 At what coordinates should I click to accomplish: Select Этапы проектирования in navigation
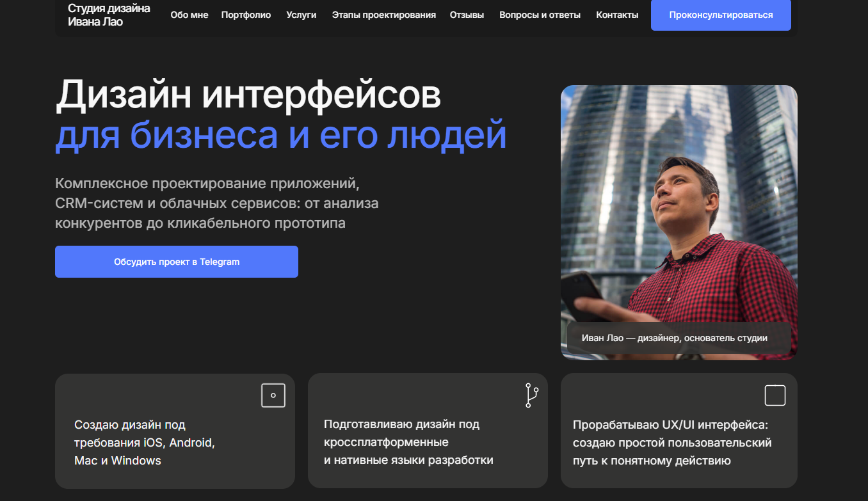coord(383,14)
